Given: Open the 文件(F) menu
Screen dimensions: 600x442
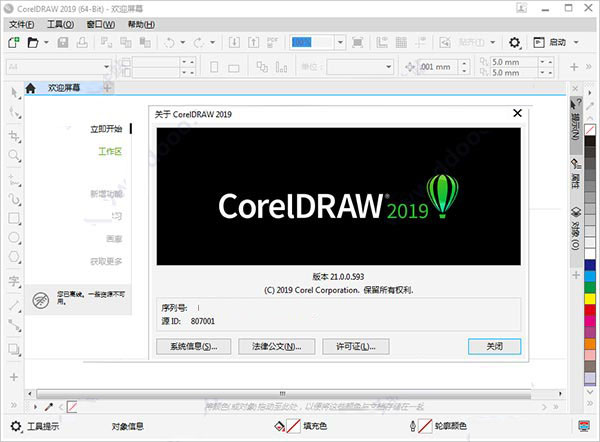Looking at the screenshot, I should pos(21,25).
